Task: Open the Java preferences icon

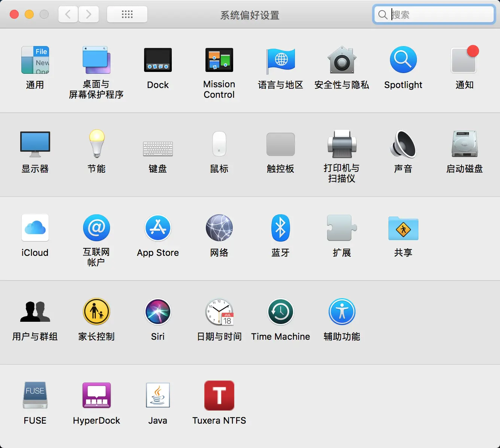Action: click(158, 395)
